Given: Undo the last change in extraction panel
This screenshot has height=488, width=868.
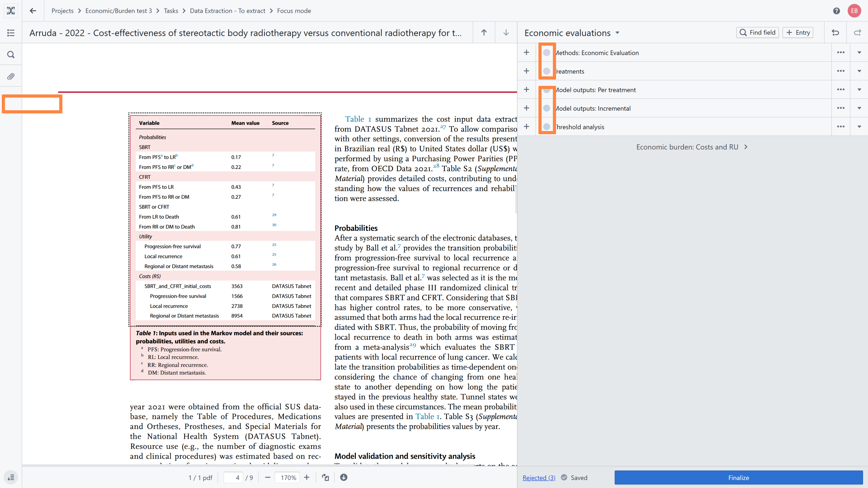Looking at the screenshot, I should 835,33.
